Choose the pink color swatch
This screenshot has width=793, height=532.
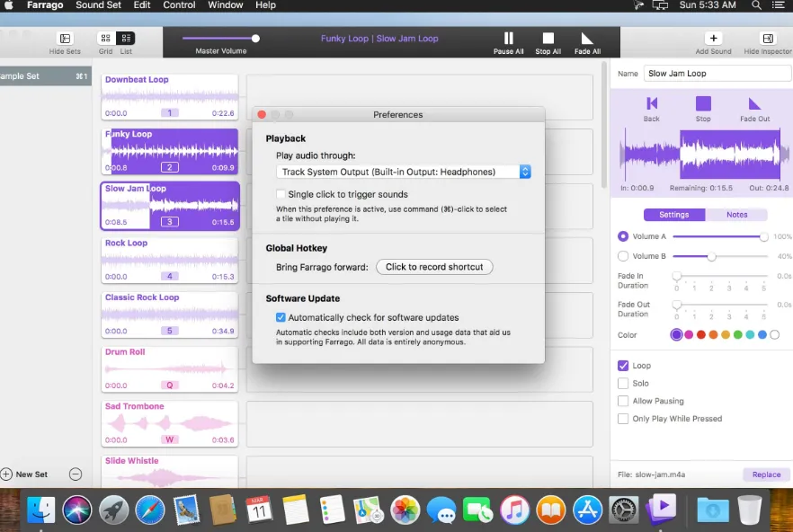[689, 335]
